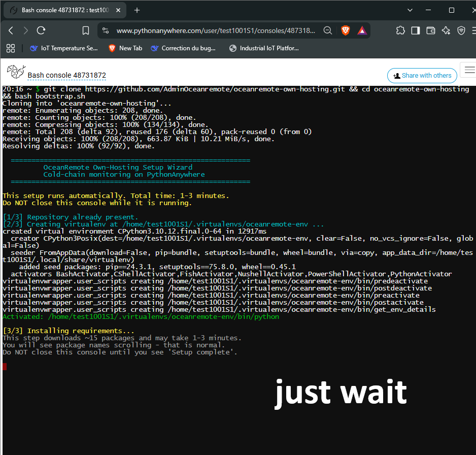Click the 'OceanRemote Own-Hosting Setup Wizard' line

pyautogui.click(x=118, y=168)
